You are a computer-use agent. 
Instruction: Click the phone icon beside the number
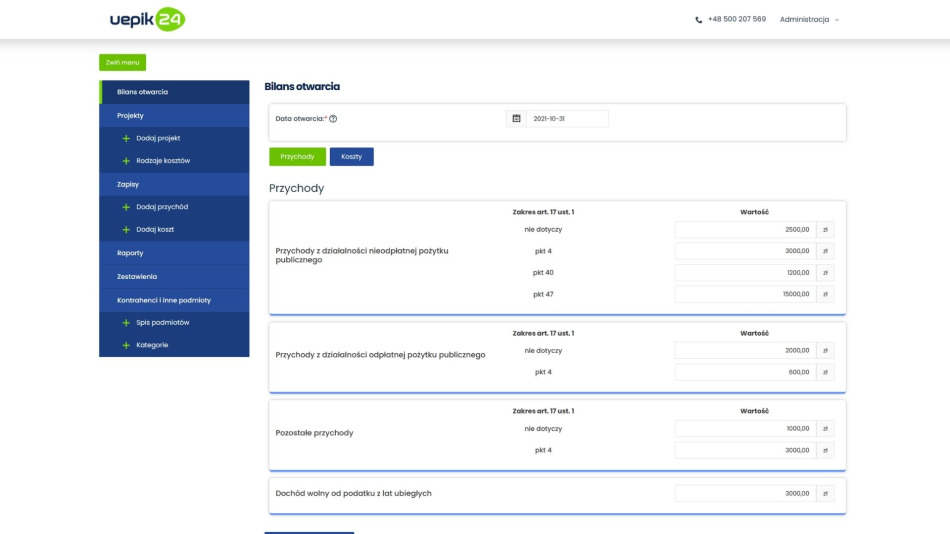(x=699, y=20)
